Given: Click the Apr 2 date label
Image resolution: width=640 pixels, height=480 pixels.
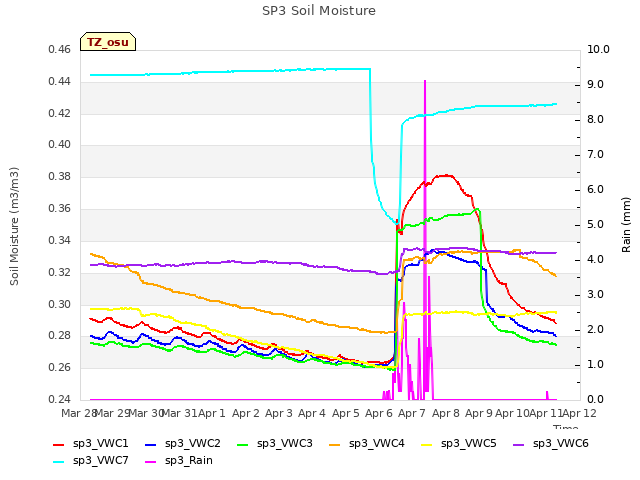Looking at the screenshot, I should pyautogui.click(x=246, y=413).
